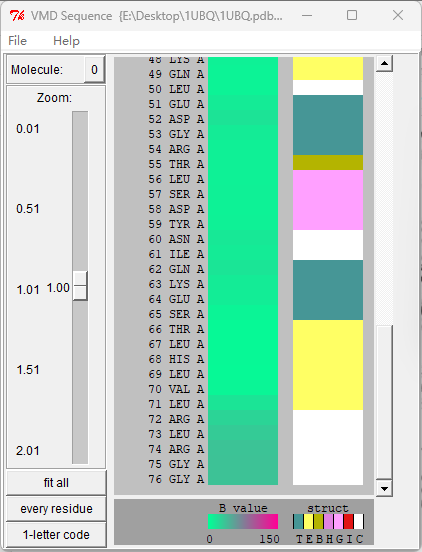Click the B value bar of 62 GLN
Screen dimensions: 422x552
coord(243,269)
